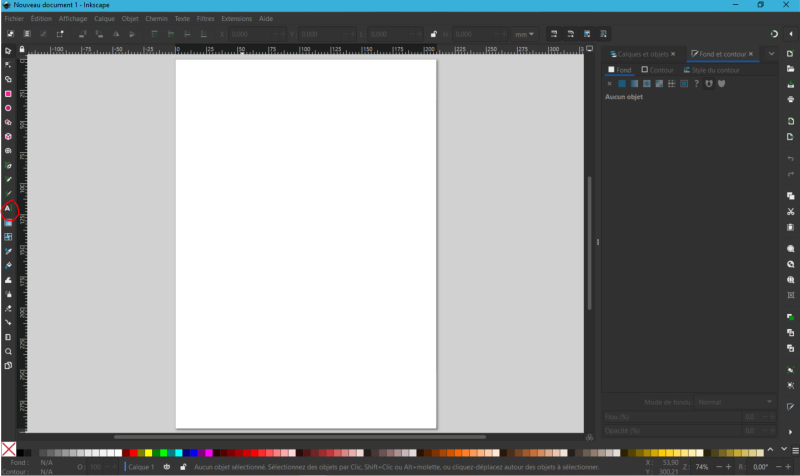Click the red palette color swatch
800x476 pixels.
point(133,453)
